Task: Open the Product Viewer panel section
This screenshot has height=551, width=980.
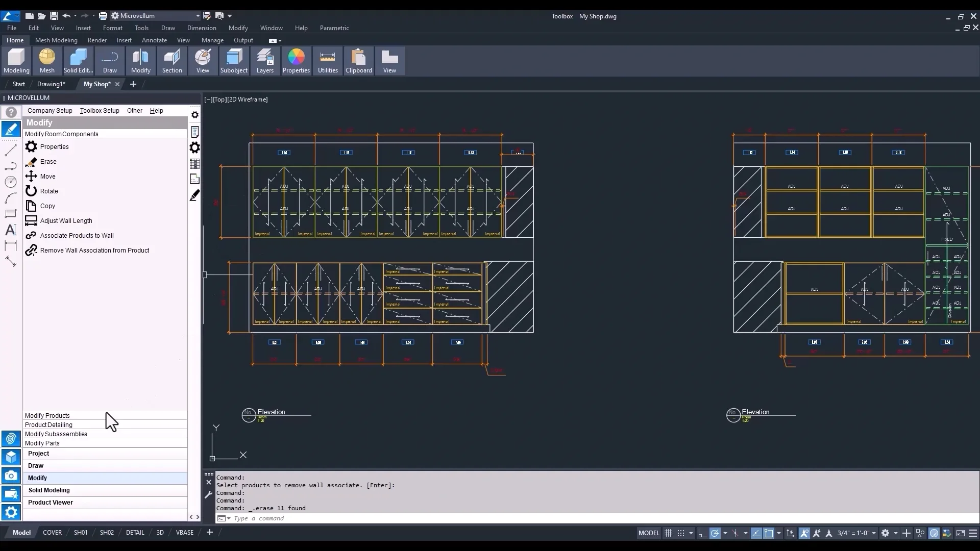Action: point(51,503)
